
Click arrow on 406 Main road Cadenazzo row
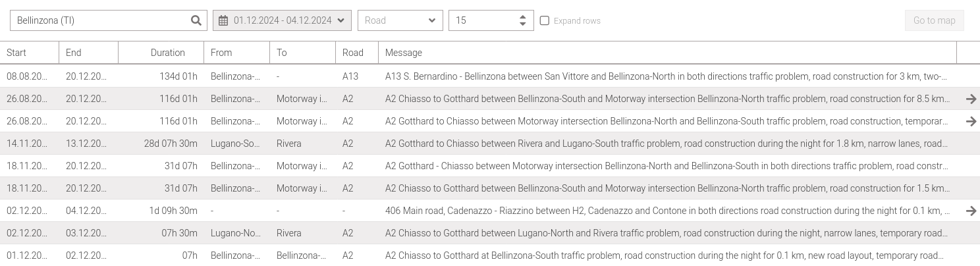coord(971,211)
